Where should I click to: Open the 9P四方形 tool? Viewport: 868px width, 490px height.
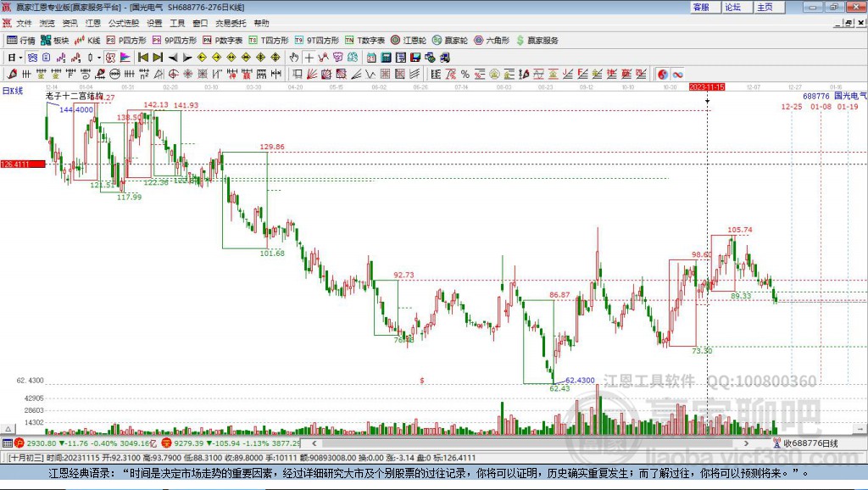pyautogui.click(x=175, y=41)
